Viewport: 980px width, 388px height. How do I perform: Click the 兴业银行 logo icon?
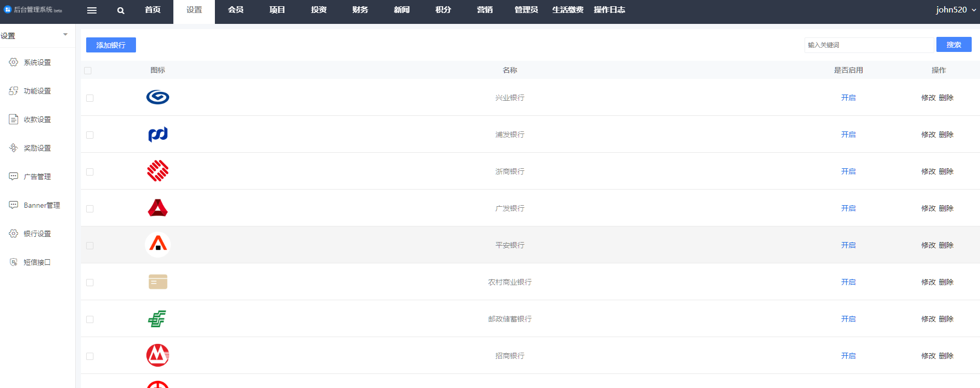pos(158,97)
